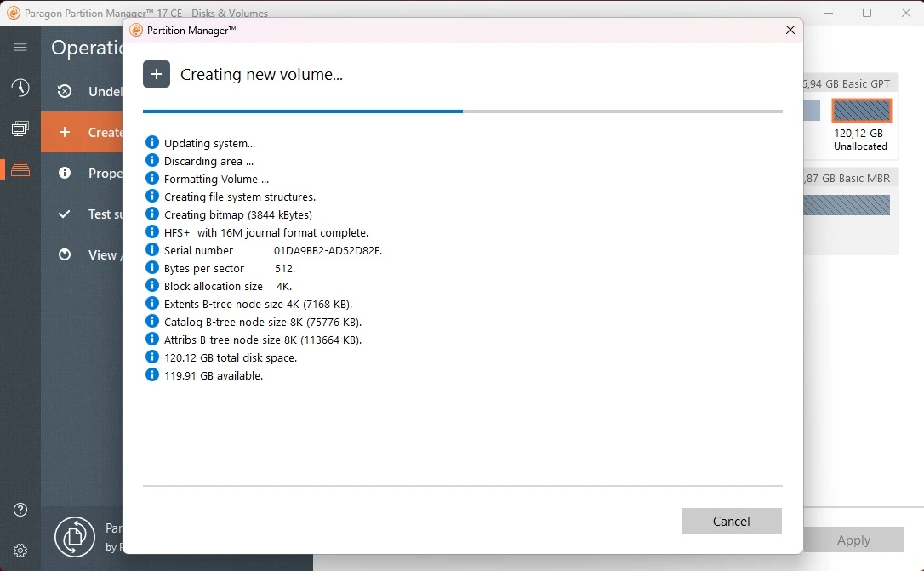Viewport: 924px width, 571px height.
Task: Select the View operation menu item
Action: [x=82, y=254]
